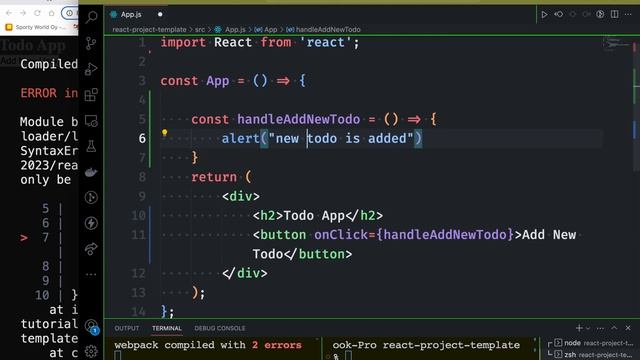Click the alert call on line 6
This screenshot has height=360, width=640.
click(x=240, y=138)
